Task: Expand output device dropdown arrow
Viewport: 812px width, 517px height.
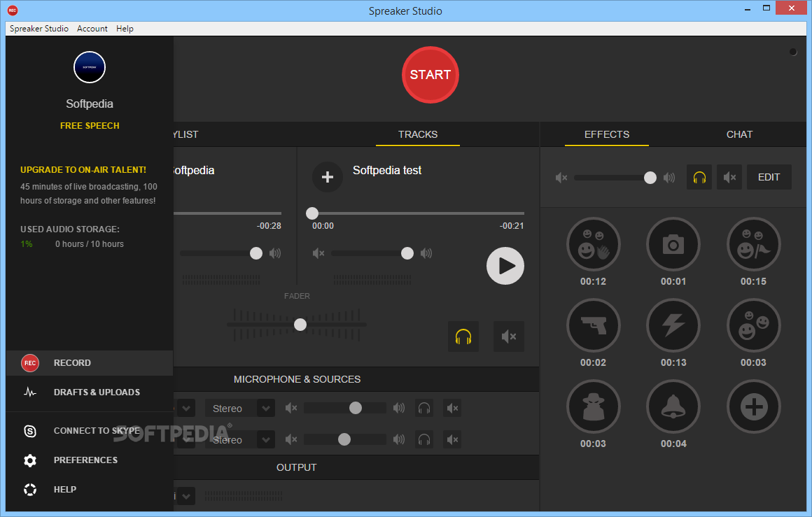Action: pos(186,496)
